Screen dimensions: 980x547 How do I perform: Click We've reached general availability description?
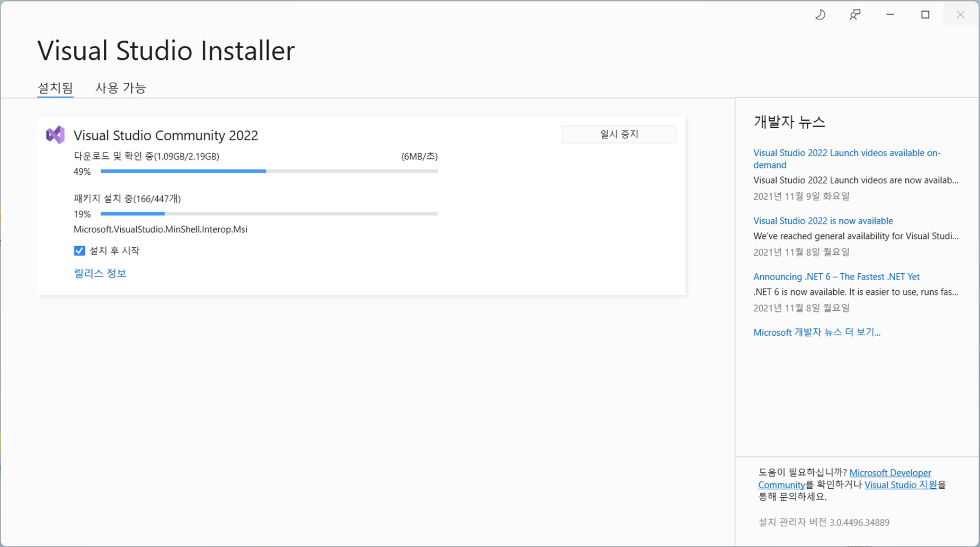point(856,236)
